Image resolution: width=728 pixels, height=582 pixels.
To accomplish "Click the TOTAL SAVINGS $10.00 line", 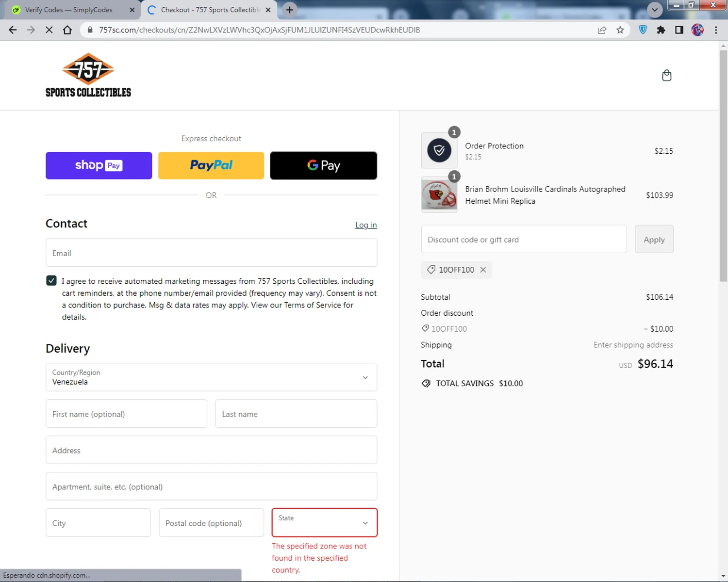I will [472, 383].
